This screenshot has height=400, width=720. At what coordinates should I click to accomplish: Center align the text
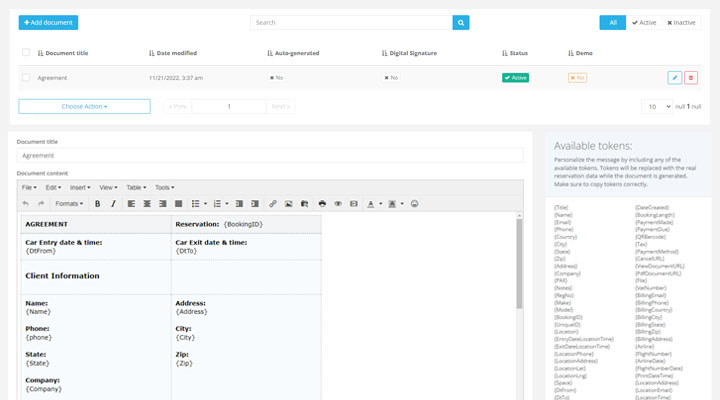point(147,203)
